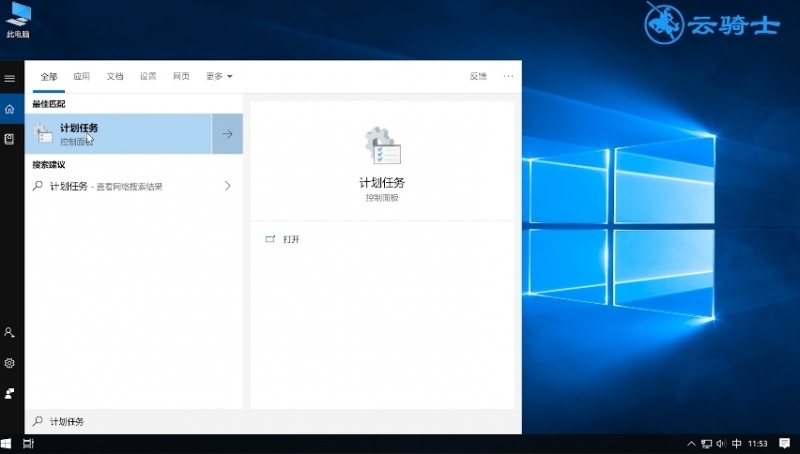The image size is (800, 454).
Task: Switch to the 文档 search tab
Action: 115,77
